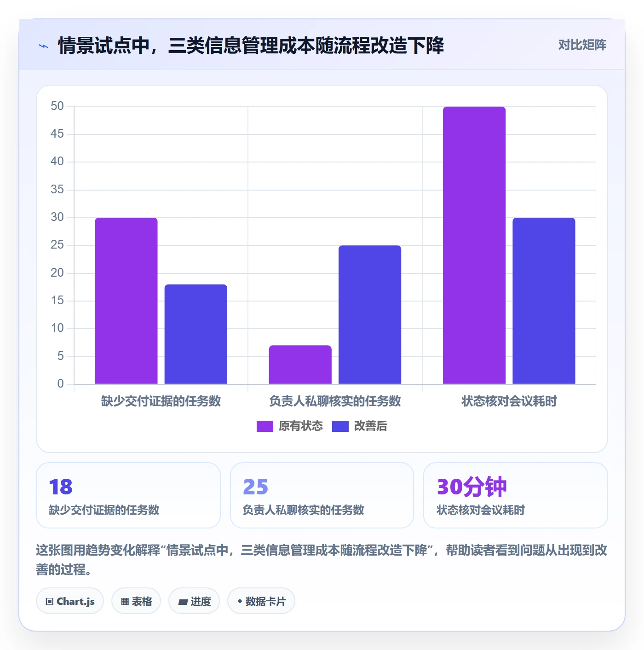Click the purple bar for 负责人私聊核实的任务数
This screenshot has width=644, height=650.
[x=300, y=365]
